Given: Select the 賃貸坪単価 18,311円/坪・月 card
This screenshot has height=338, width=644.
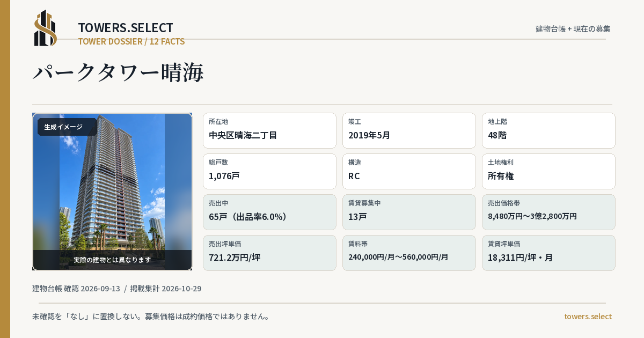Looking at the screenshot, I should [x=548, y=253].
